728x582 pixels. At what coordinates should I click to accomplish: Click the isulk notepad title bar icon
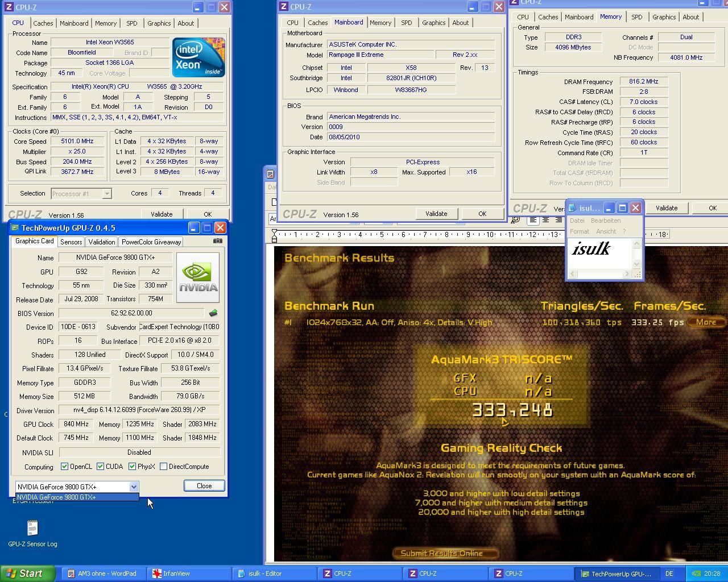(x=573, y=208)
